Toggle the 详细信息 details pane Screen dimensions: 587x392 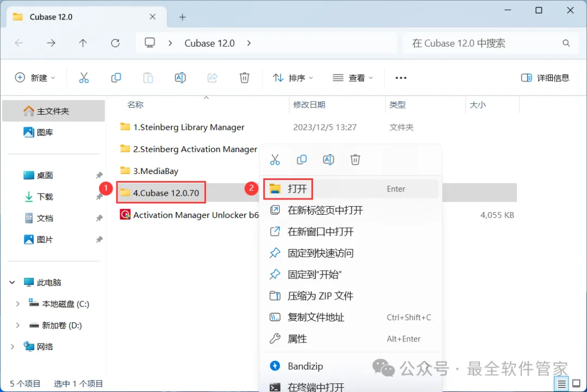(546, 78)
